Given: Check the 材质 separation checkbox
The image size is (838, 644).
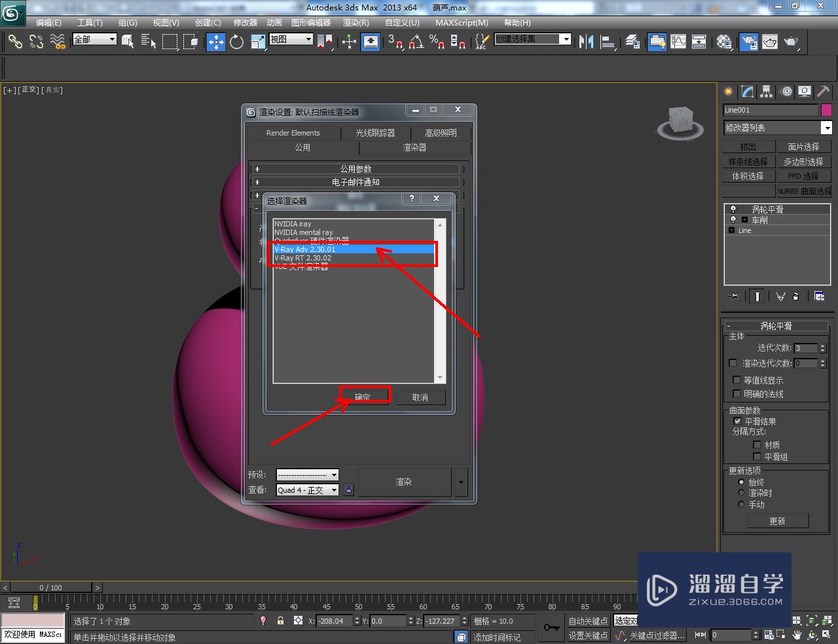Looking at the screenshot, I should [x=757, y=445].
